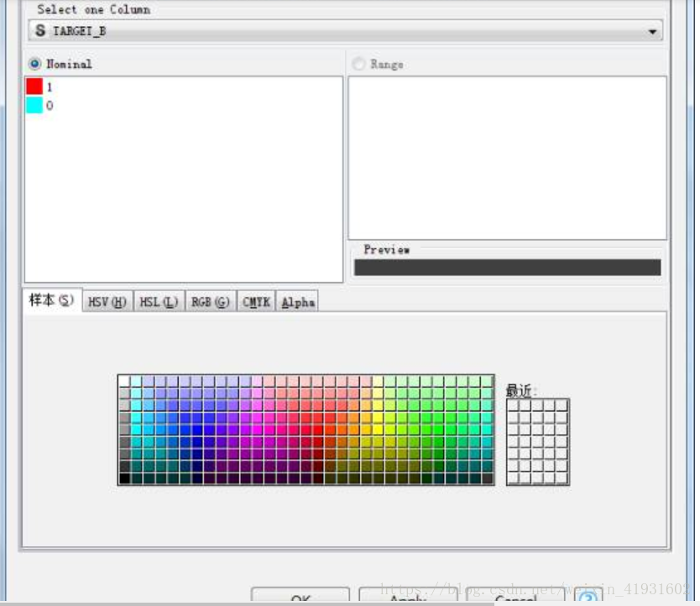The image size is (700, 606).
Task: Pick the black swatch in palette corner
Action: [124, 478]
